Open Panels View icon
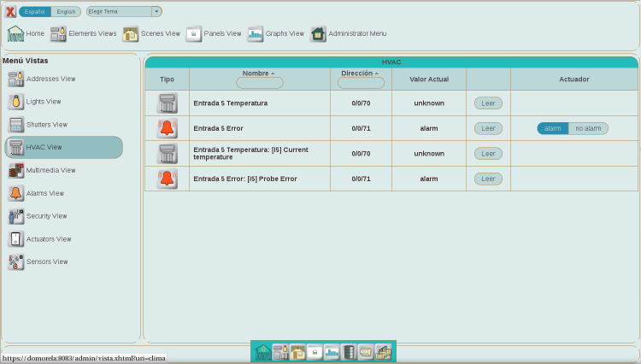Screen dimensions: 641x364 (x=193, y=34)
